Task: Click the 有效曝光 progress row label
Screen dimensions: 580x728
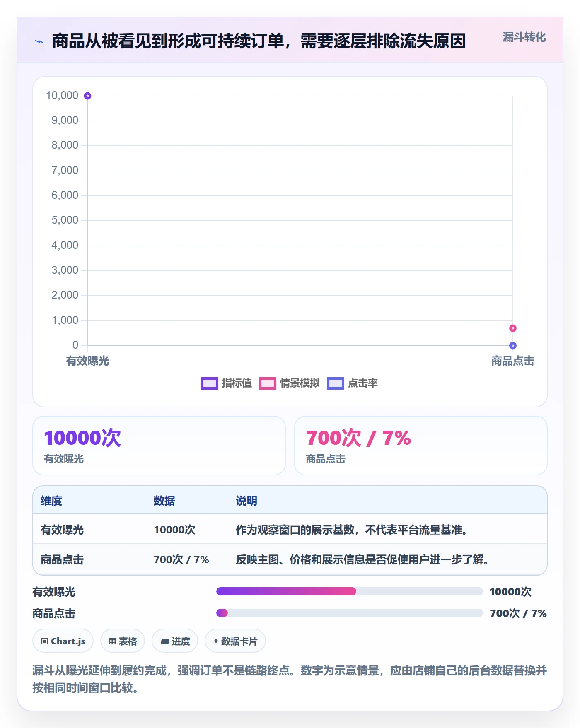Action: [54, 592]
